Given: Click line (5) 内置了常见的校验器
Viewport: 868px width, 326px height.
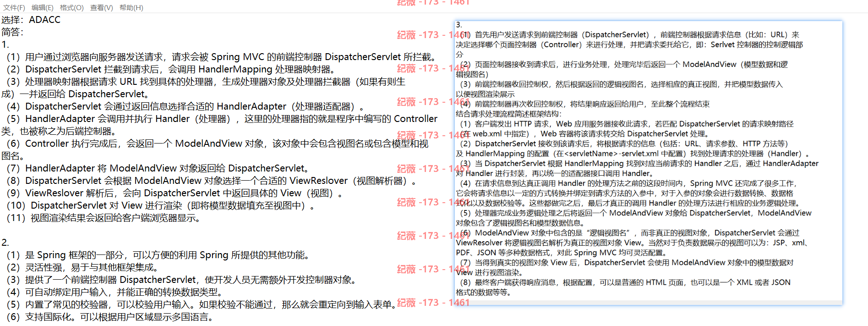Looking at the screenshot, I should point(201,304).
